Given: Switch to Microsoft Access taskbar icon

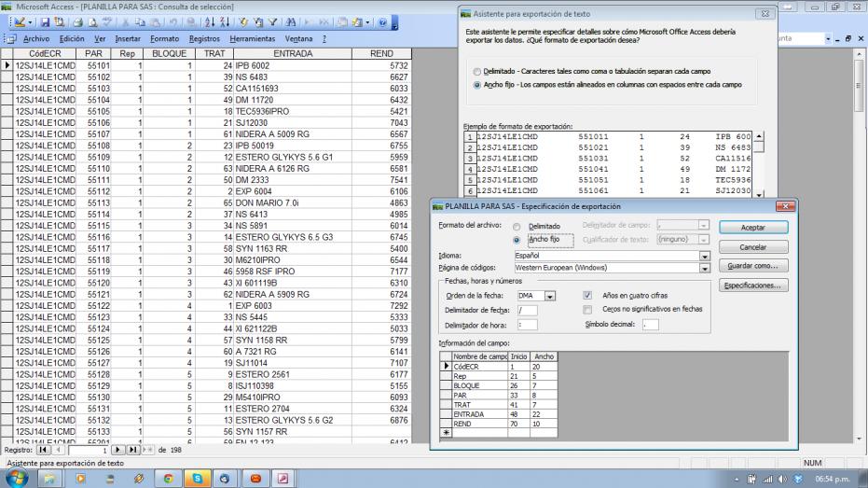Looking at the screenshot, I should pos(282,478).
